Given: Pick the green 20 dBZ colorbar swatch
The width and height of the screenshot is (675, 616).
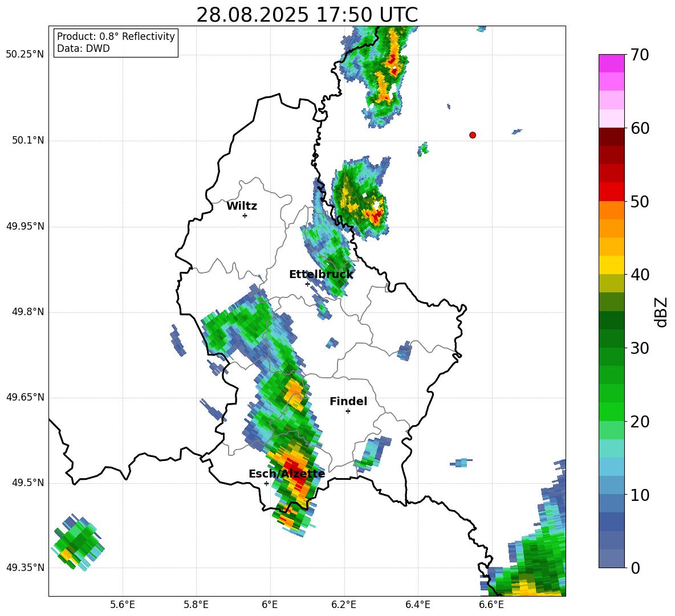Looking at the screenshot, I should (611, 411).
